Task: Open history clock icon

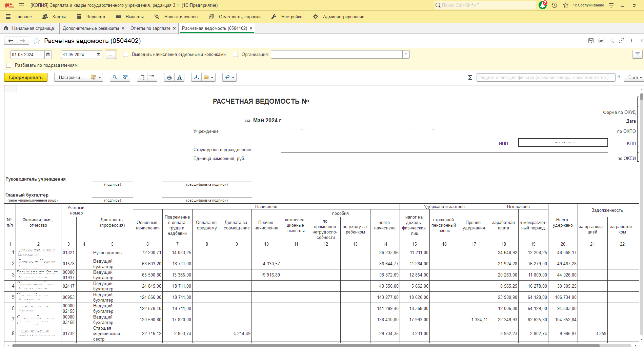Action: [x=554, y=5]
